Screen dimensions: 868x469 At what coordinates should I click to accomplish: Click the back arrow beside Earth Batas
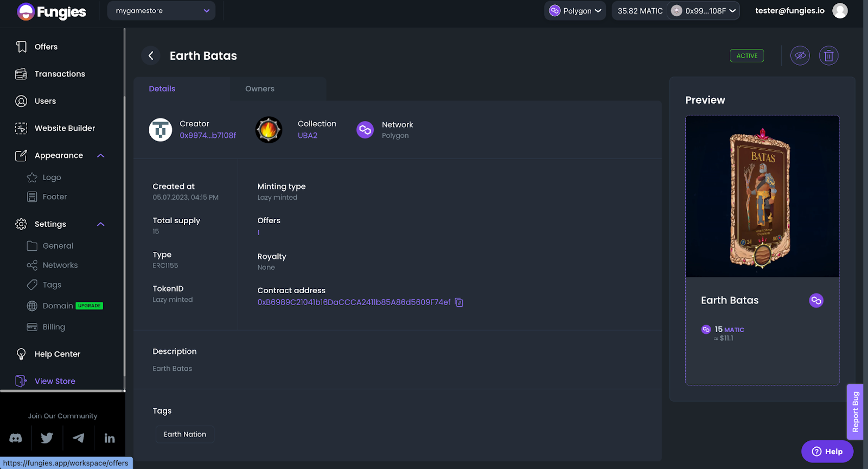coord(151,55)
